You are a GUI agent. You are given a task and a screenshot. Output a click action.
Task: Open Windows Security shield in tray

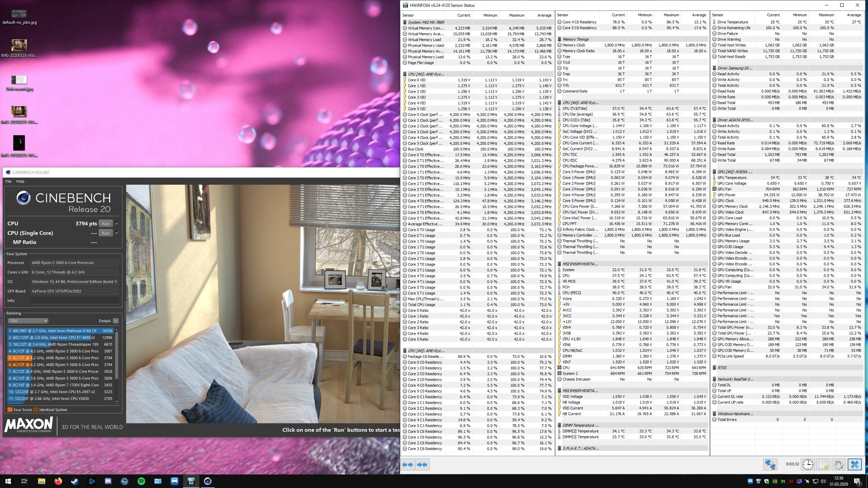(766, 481)
